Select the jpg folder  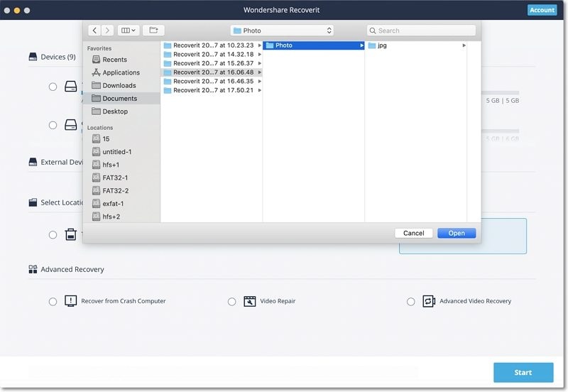(416, 45)
